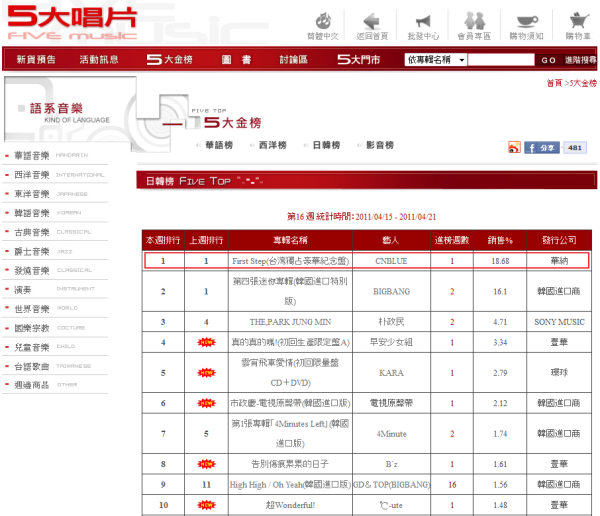
Task: Open the 新貨預告 menu item
Action: 36,59
